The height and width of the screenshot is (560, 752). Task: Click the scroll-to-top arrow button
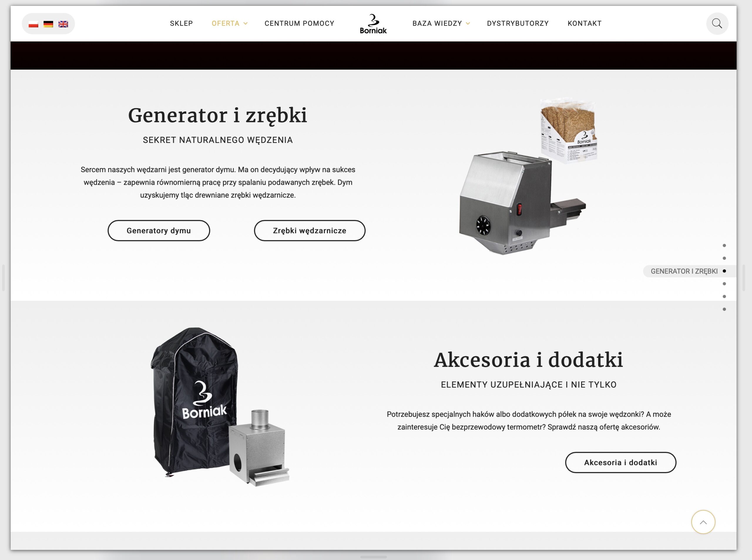(703, 522)
